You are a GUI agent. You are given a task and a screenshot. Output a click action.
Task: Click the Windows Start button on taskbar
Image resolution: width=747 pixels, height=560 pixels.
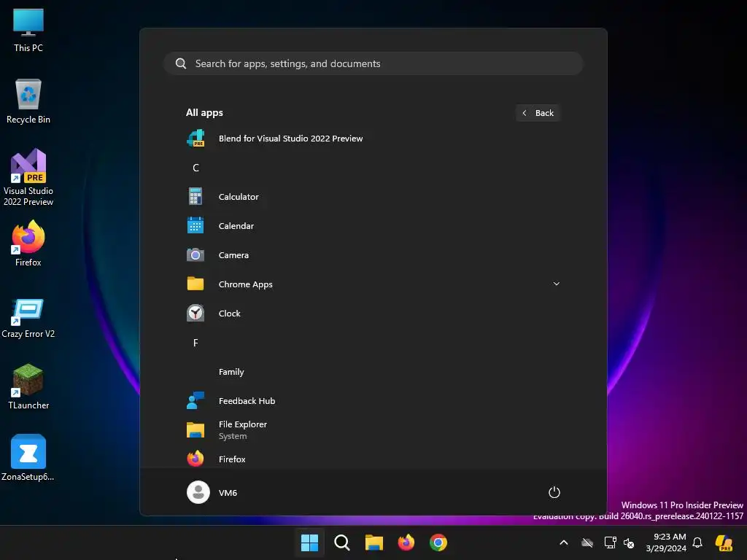[309, 542]
